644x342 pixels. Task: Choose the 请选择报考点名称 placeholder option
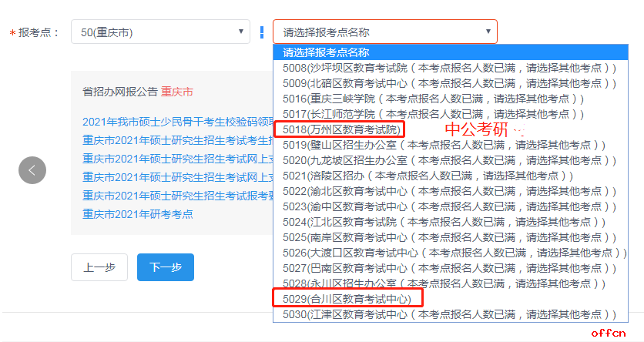[327, 52]
